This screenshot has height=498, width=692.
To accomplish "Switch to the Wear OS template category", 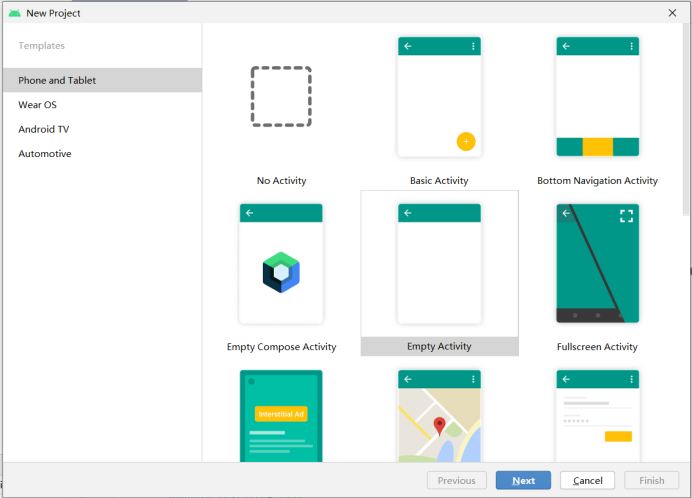I will tap(102, 105).
